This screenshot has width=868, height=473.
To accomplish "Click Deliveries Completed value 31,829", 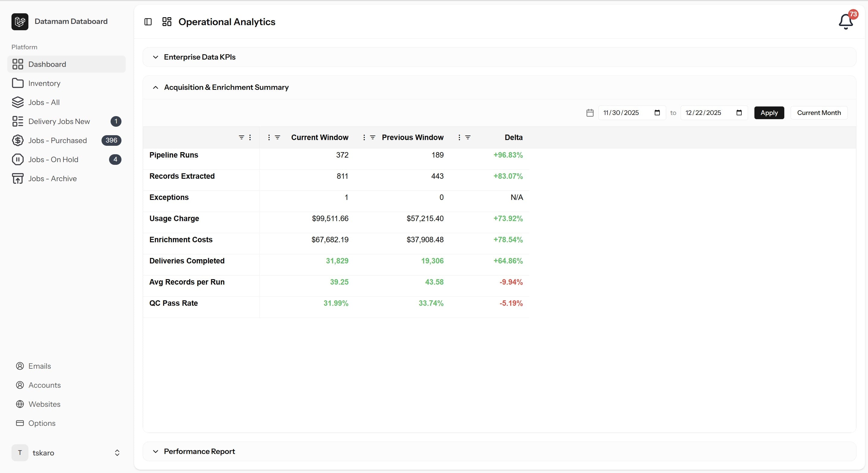I will [x=337, y=261].
